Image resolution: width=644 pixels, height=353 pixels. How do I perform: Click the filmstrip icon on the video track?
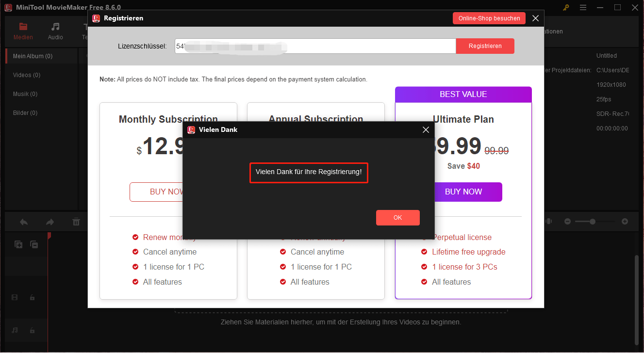coord(14,297)
